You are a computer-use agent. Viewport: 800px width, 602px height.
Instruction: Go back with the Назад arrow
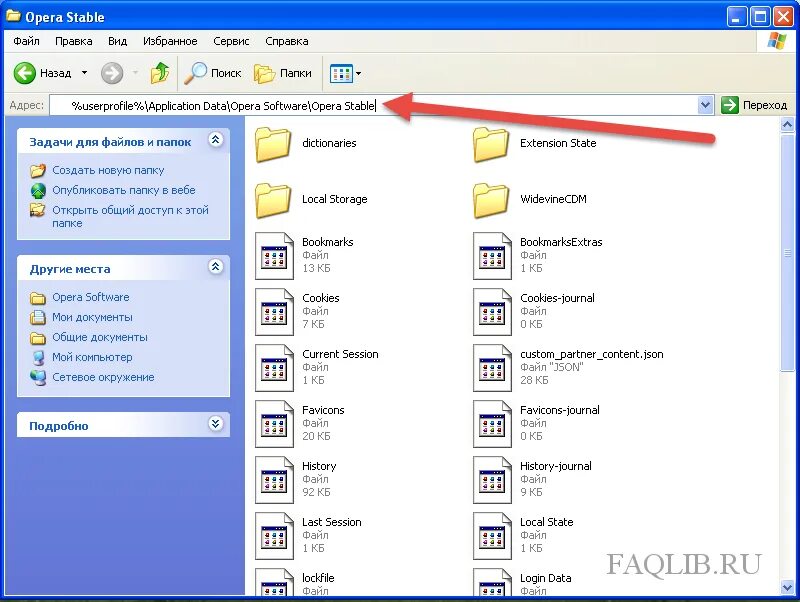pyautogui.click(x=42, y=73)
